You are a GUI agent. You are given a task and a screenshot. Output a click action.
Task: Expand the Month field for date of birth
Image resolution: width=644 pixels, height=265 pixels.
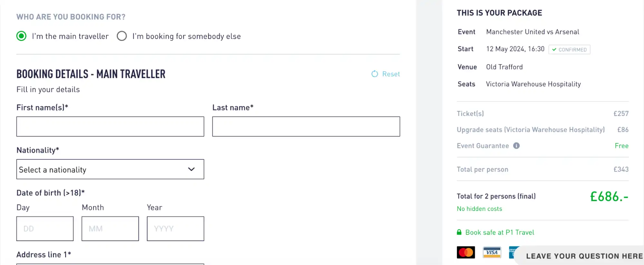coord(110,228)
